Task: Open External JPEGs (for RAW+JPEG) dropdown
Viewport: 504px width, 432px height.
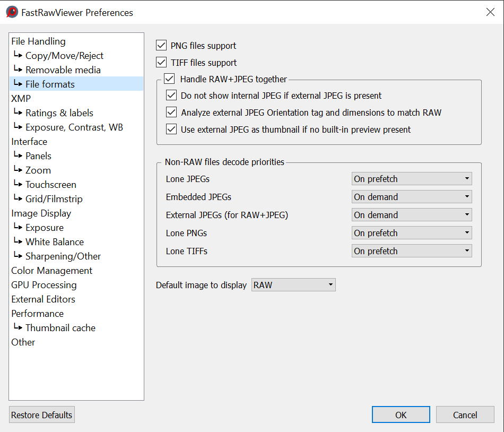Action: [412, 215]
